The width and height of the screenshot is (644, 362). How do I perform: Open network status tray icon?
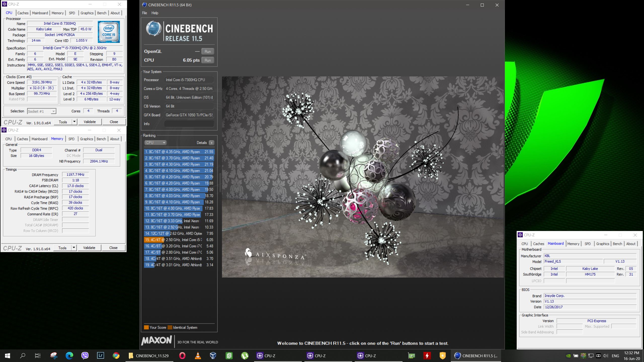coord(591,356)
